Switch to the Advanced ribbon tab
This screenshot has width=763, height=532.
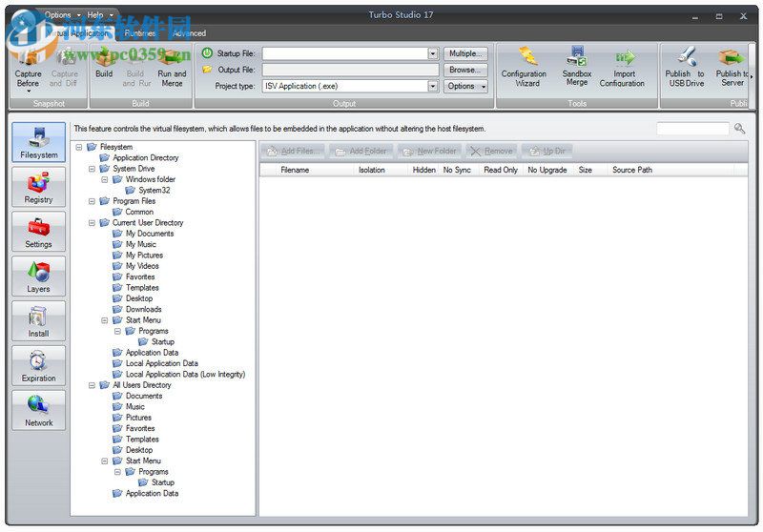pos(189,33)
